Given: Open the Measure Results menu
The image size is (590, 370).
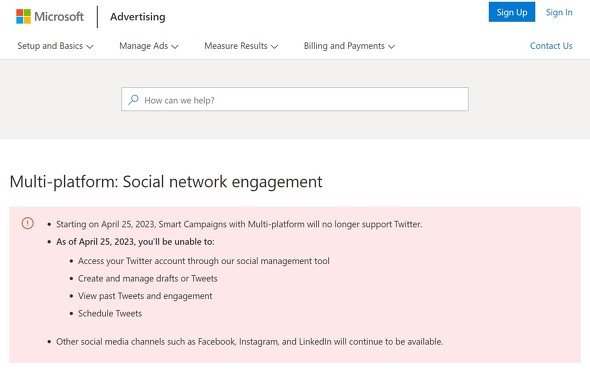Looking at the screenshot, I should [x=241, y=46].
